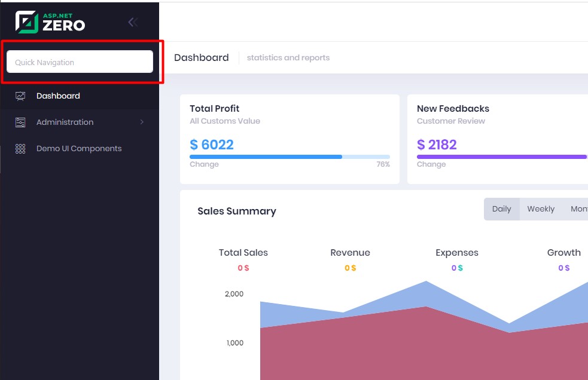Click the Total Sales heading in chart

coord(243,253)
